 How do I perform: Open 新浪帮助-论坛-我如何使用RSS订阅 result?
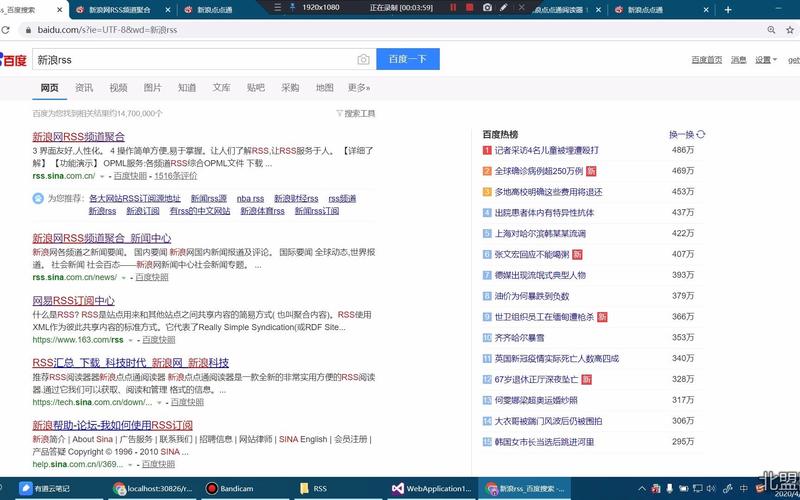pyautogui.click(x=112, y=425)
